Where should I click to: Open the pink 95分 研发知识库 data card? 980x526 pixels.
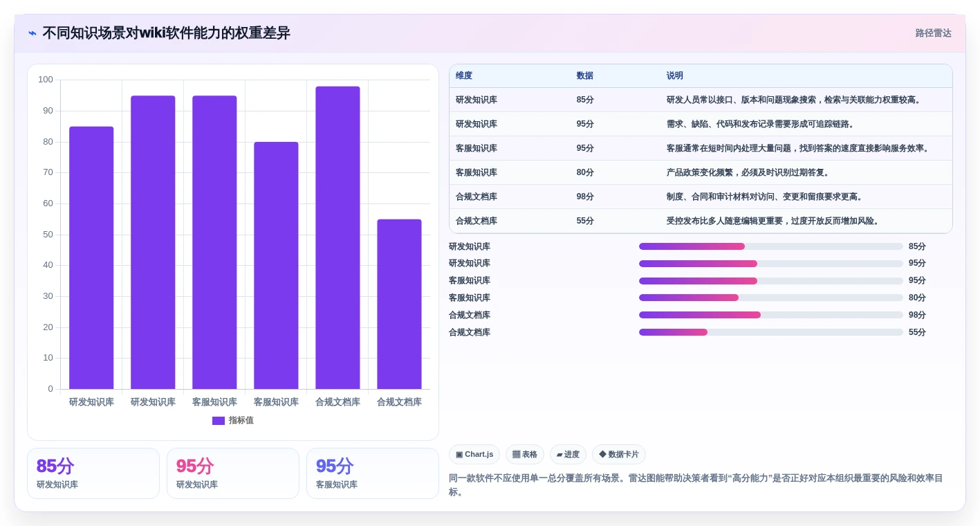pos(233,473)
